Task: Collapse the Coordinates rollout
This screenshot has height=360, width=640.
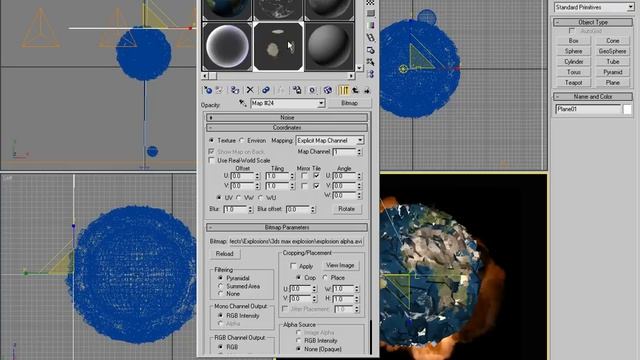Action: click(287, 128)
